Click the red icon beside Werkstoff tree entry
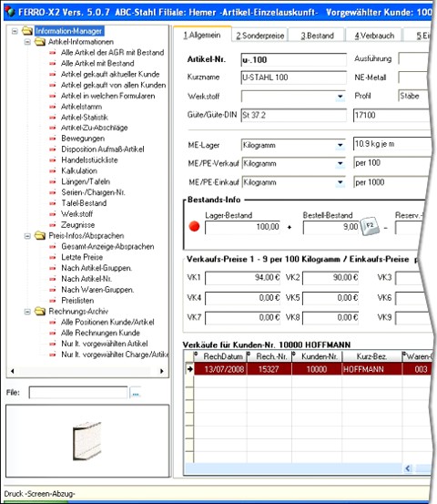Screen dimensions: 437x504 point(53,214)
